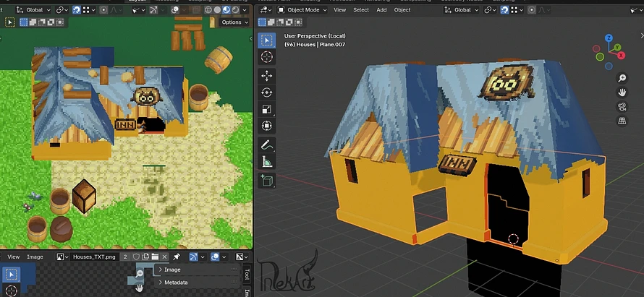
Task: Switch to material preview shading in left viewport
Action: [x=226, y=10]
